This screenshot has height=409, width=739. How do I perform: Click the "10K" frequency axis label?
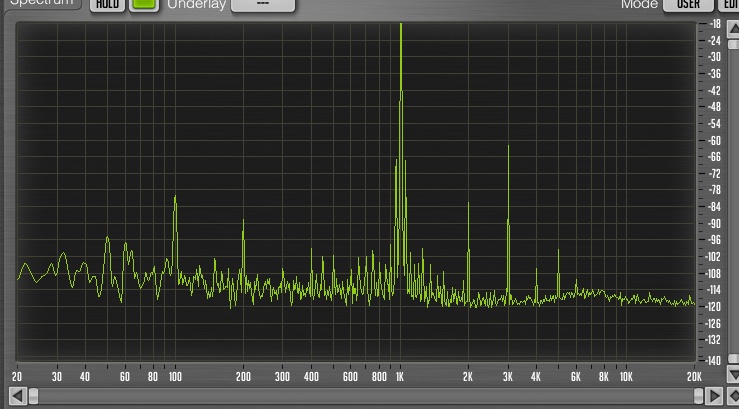tap(626, 376)
